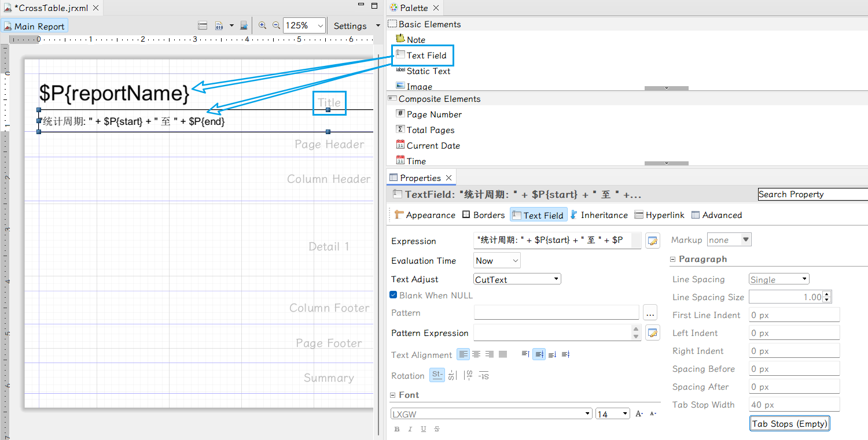Screen dimensions: 868x440
Task: Open the Line Spacing dropdown
Action: [779, 279]
